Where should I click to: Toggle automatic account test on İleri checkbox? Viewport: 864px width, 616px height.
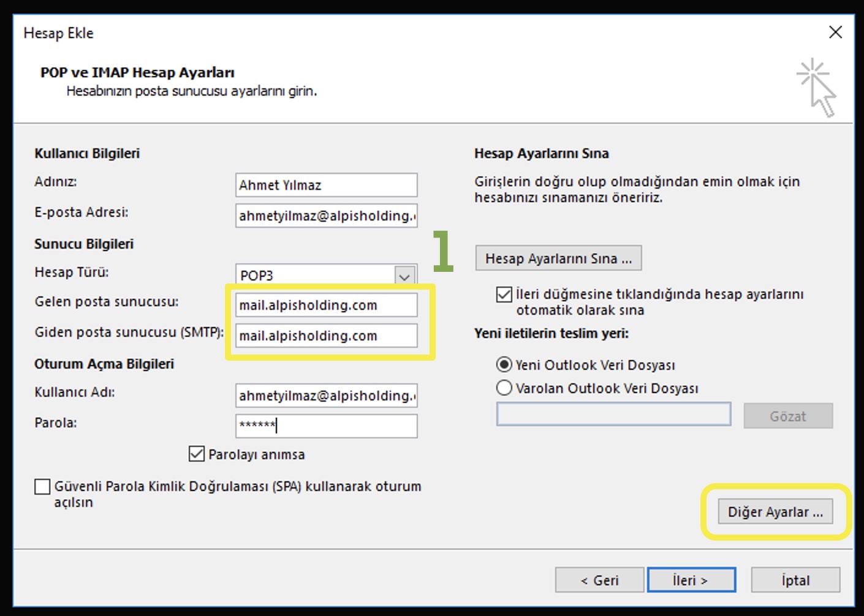click(504, 295)
